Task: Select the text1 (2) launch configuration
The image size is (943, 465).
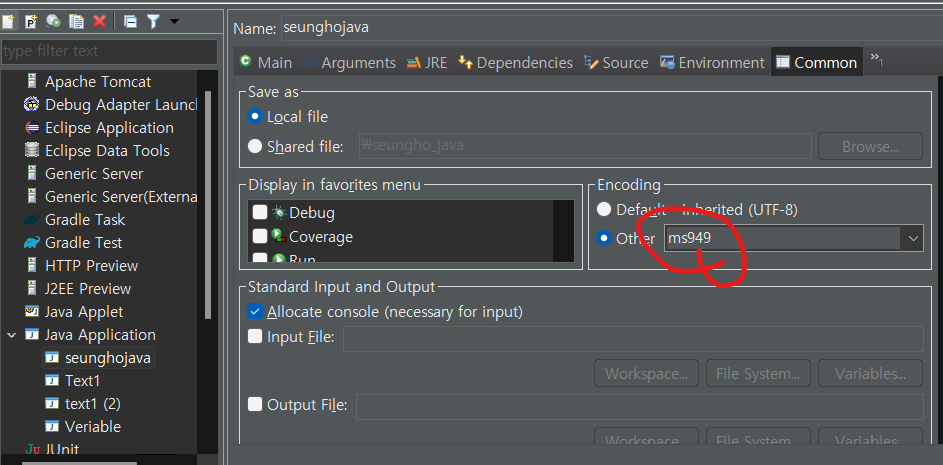Action: pyautogui.click(x=93, y=404)
